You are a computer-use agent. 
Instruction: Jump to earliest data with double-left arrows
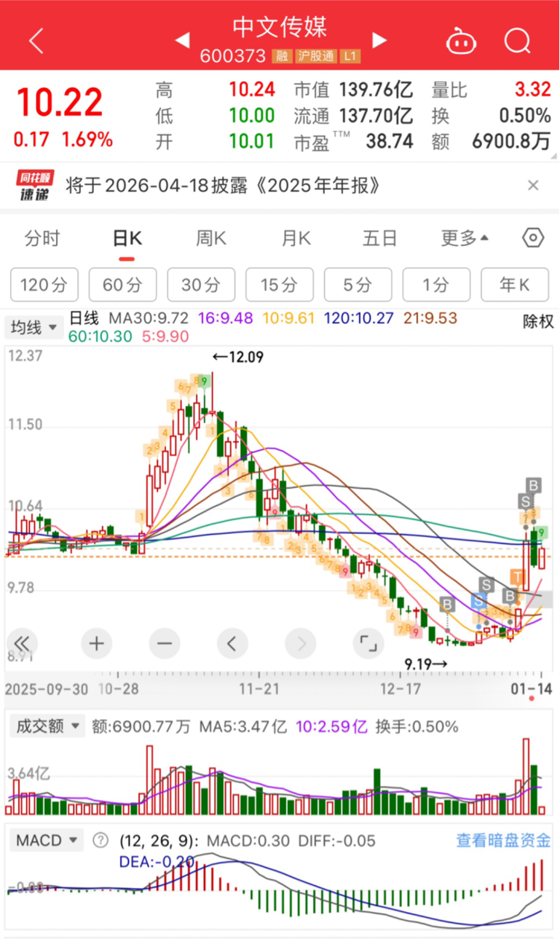pyautogui.click(x=23, y=643)
